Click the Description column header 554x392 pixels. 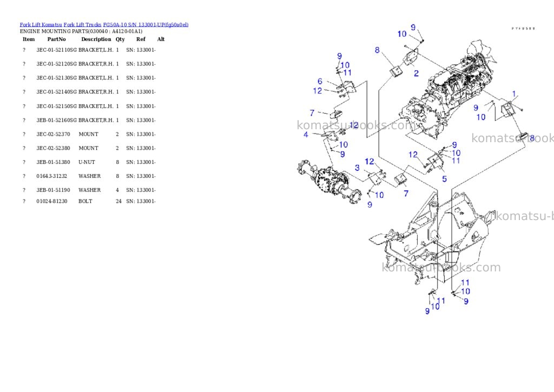click(x=96, y=39)
